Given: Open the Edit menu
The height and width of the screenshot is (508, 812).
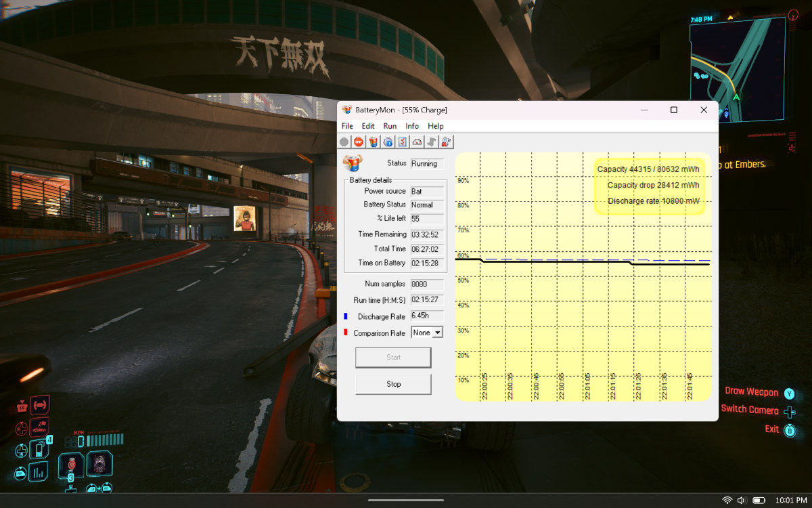Looking at the screenshot, I should tap(368, 126).
